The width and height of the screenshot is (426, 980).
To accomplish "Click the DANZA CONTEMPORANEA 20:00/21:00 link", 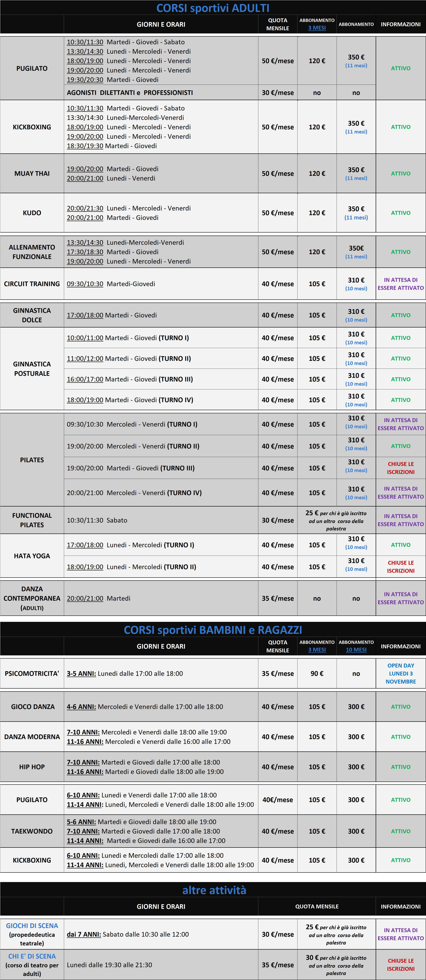I will (85, 598).
